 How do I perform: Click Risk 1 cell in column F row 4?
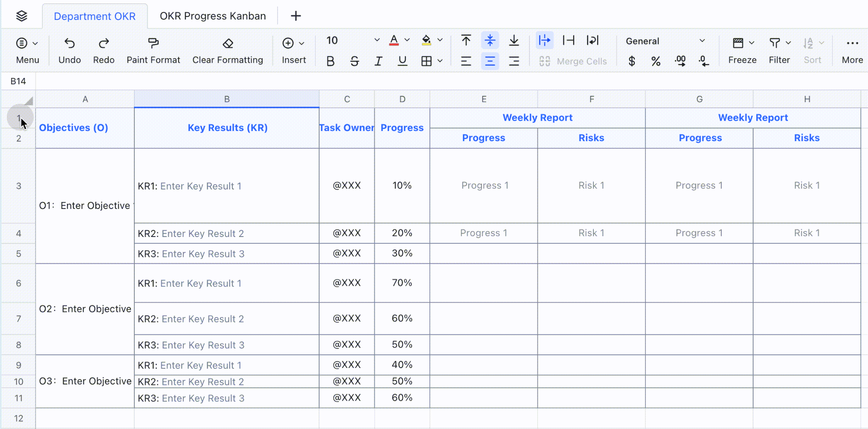(x=591, y=233)
